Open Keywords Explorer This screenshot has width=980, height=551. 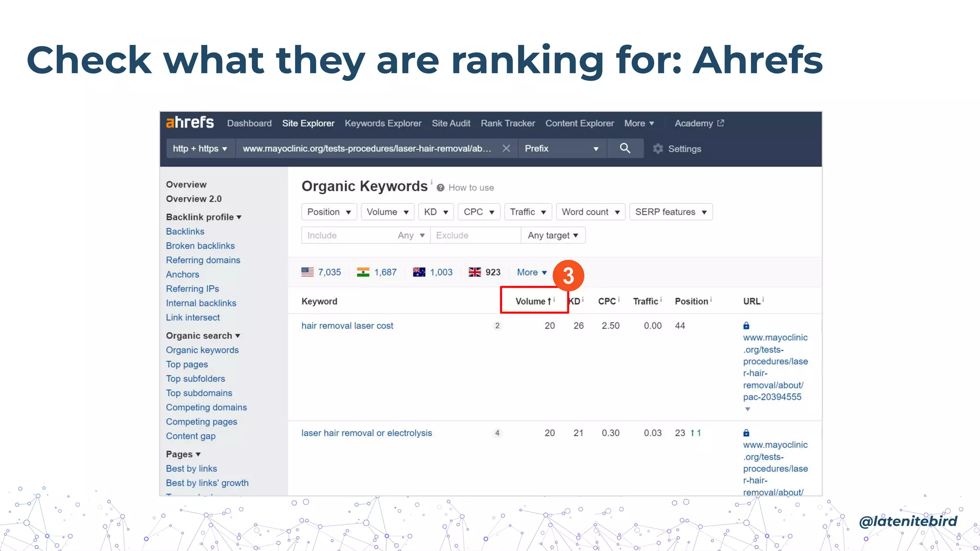click(383, 123)
